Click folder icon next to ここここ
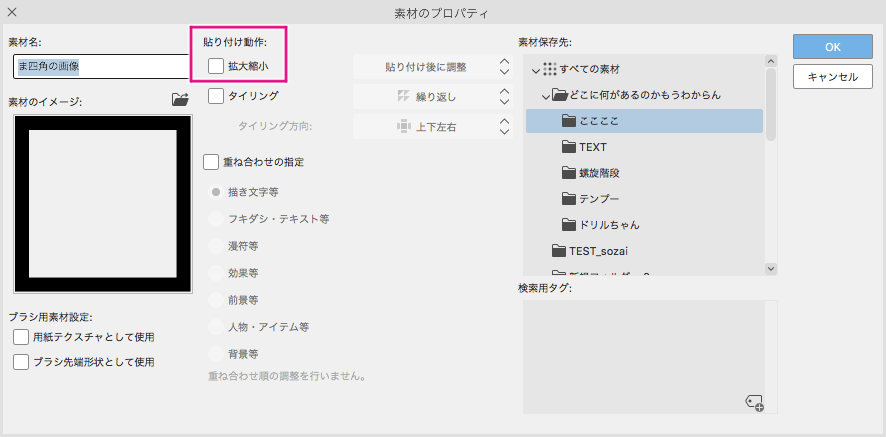The height and width of the screenshot is (437, 886). pyautogui.click(x=568, y=120)
